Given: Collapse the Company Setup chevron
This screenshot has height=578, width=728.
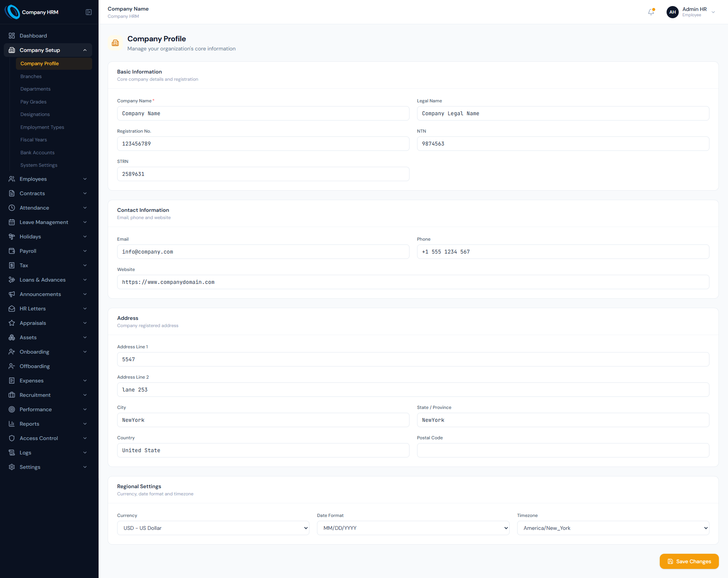Looking at the screenshot, I should pyautogui.click(x=85, y=50).
